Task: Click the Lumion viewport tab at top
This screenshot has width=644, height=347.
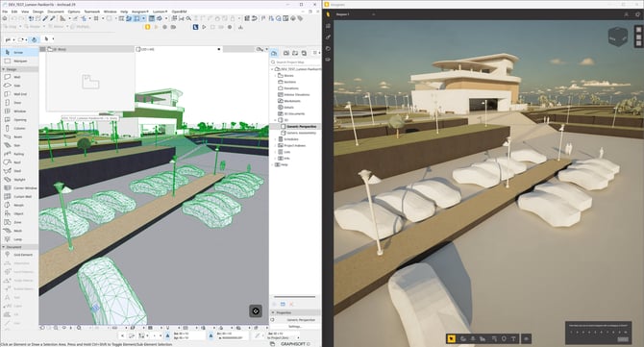Action: click(356, 14)
